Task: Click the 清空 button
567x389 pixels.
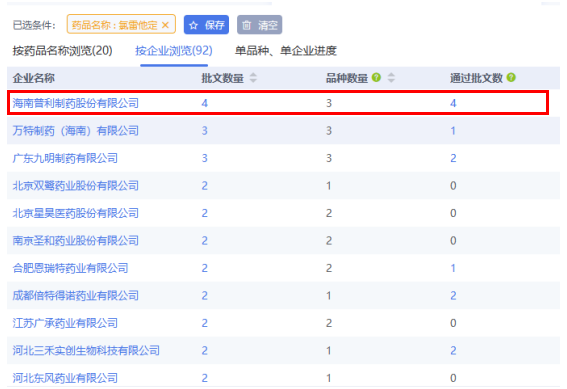Action: coord(259,25)
